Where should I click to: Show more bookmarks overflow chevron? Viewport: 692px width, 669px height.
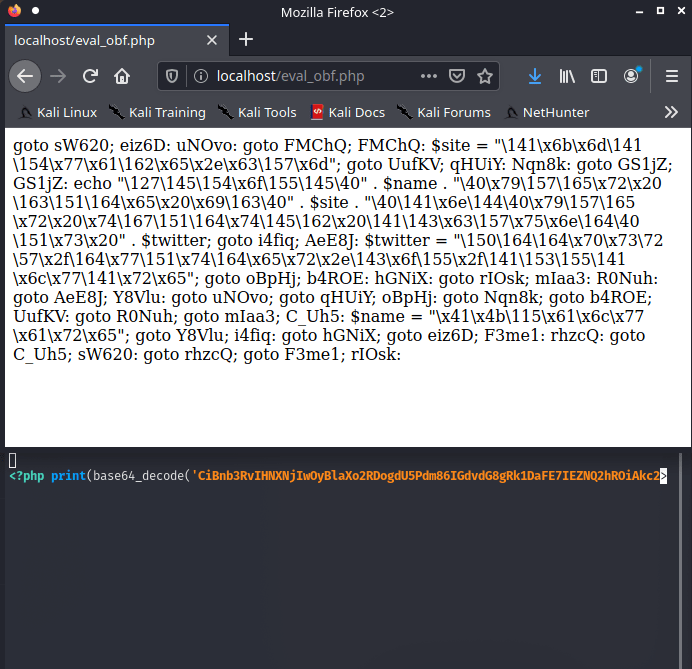coord(671,112)
